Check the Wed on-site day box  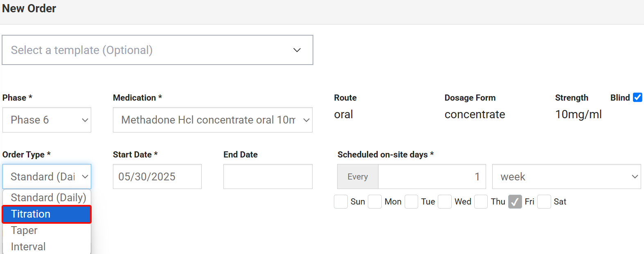[x=445, y=202]
